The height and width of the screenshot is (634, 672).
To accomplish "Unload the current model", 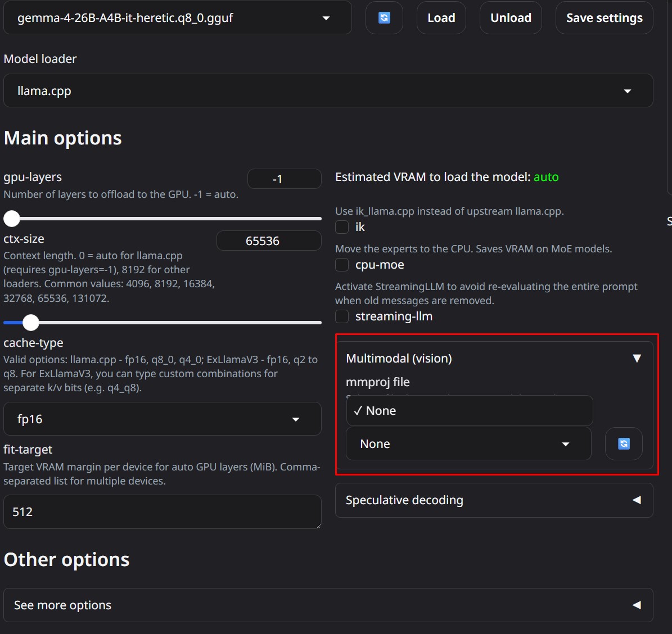I will (x=511, y=17).
